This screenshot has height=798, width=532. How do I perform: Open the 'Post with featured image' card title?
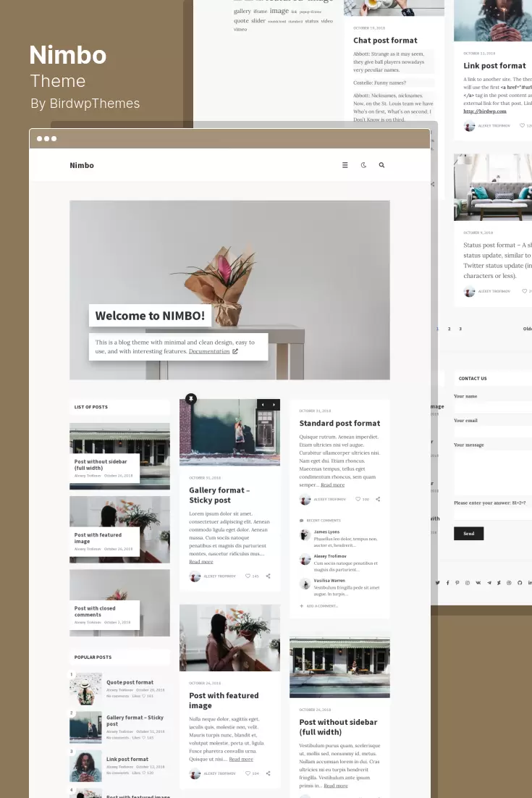[224, 700]
